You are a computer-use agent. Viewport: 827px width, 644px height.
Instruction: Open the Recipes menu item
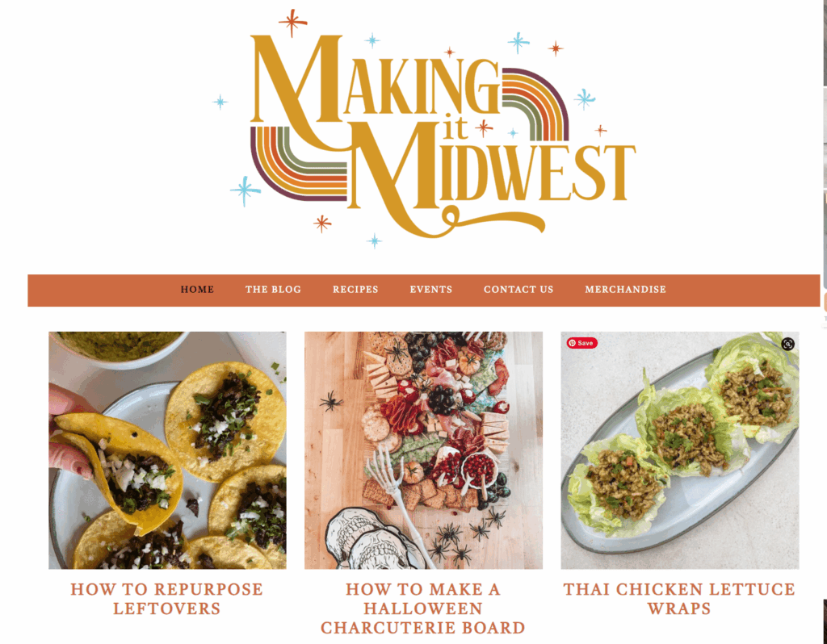[355, 290]
